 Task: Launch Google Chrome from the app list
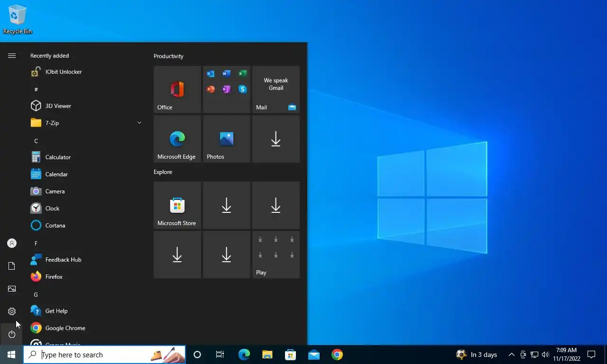click(x=86, y=328)
